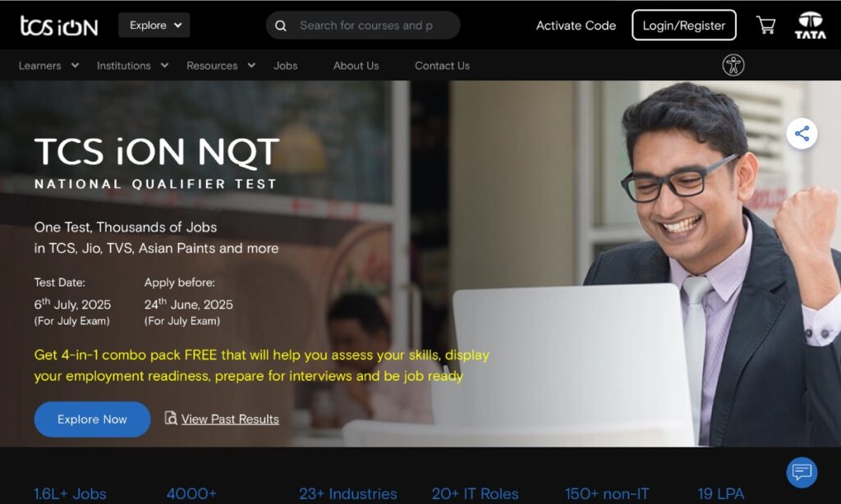Click the 1.6L+ Jobs statistic
This screenshot has width=841, height=504.
(70, 494)
